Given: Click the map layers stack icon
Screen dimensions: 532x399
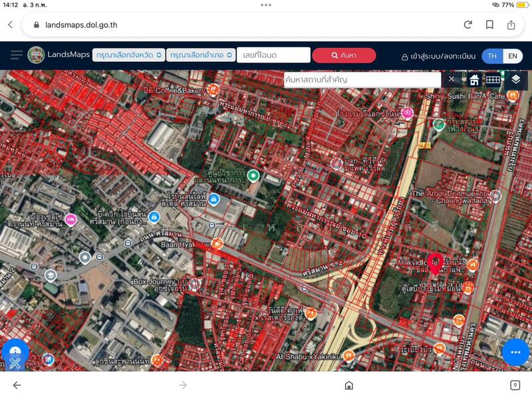Looking at the screenshot, I should pos(516,80).
